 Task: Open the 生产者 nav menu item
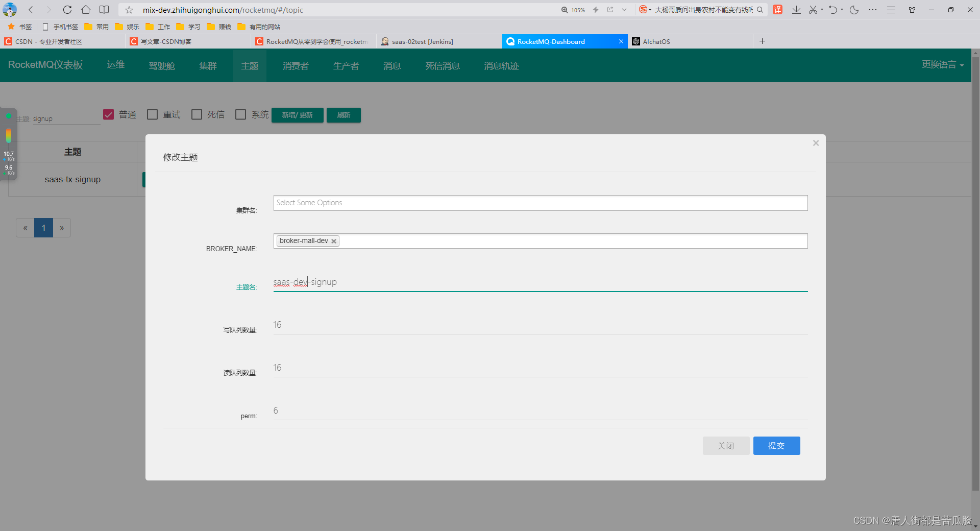tap(346, 66)
